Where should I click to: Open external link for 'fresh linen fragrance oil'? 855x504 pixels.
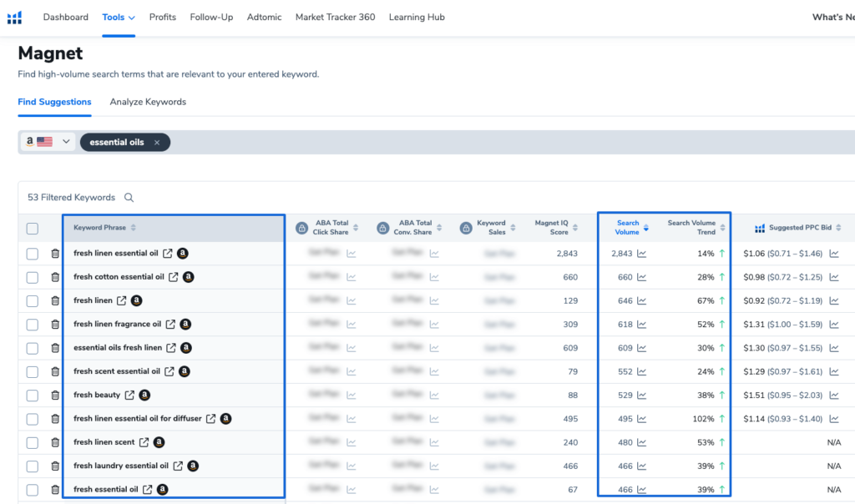pos(170,325)
